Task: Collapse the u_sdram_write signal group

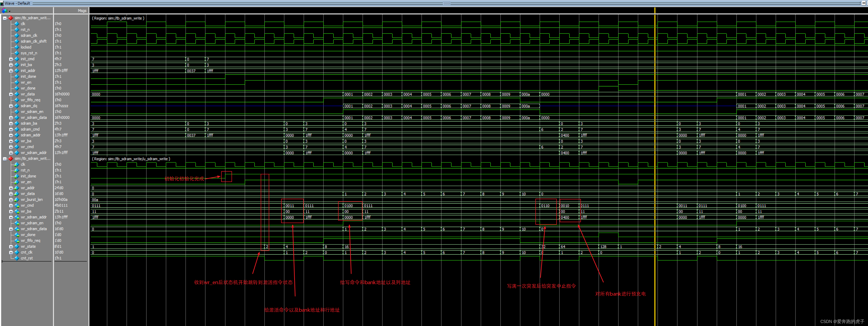Action: click(5, 159)
